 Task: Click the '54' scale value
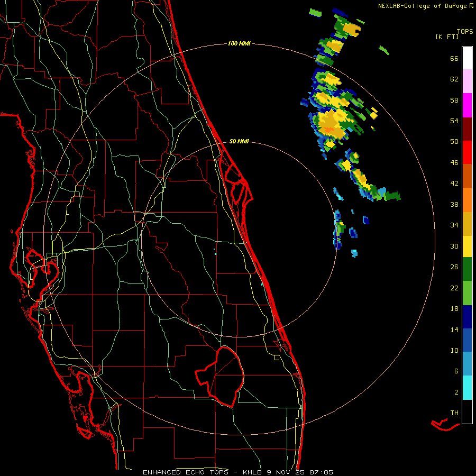454,121
